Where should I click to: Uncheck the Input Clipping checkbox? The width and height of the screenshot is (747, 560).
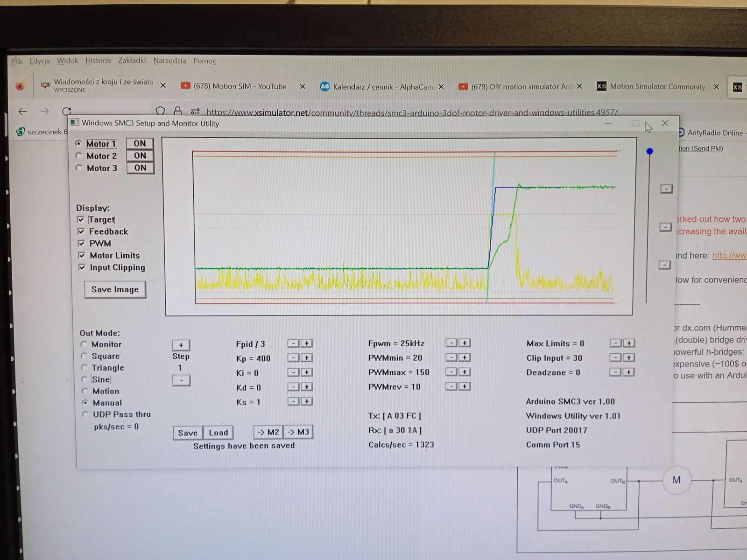tap(82, 267)
